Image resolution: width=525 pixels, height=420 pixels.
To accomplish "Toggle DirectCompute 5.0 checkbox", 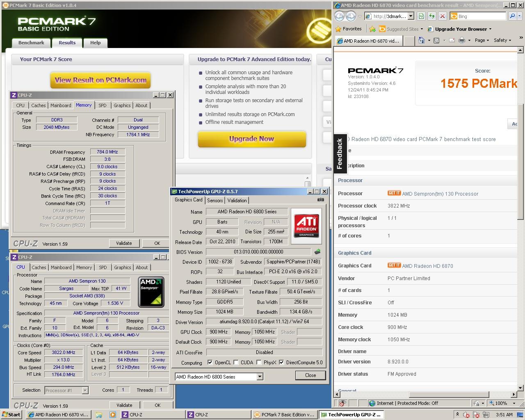I will [x=281, y=363].
